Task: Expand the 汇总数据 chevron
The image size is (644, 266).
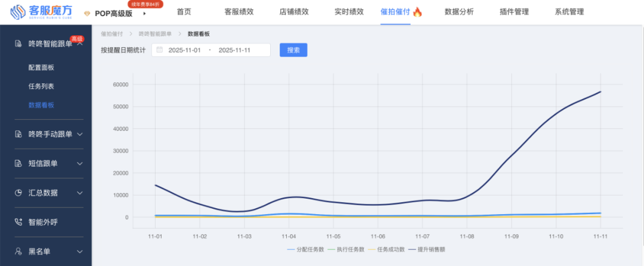Action: (x=80, y=193)
